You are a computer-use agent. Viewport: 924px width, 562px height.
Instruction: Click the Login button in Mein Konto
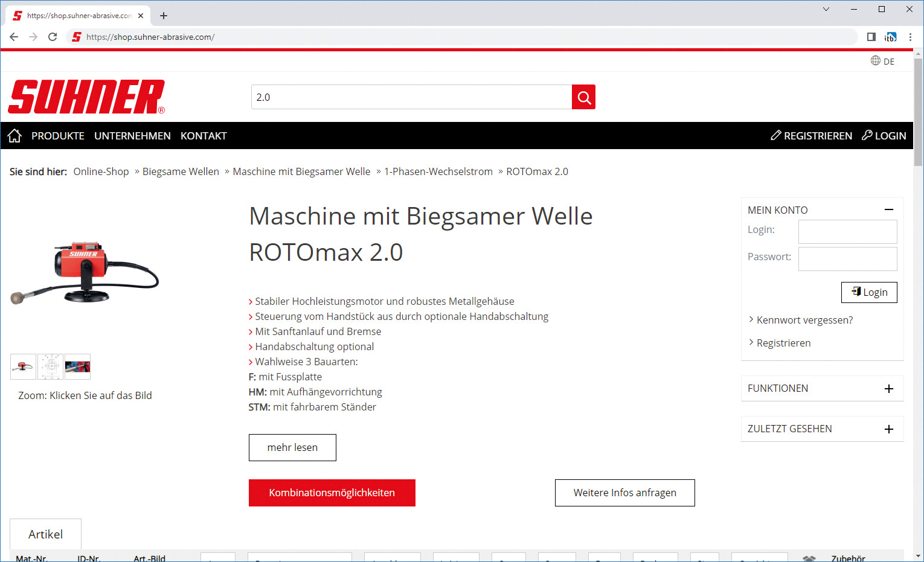869,292
